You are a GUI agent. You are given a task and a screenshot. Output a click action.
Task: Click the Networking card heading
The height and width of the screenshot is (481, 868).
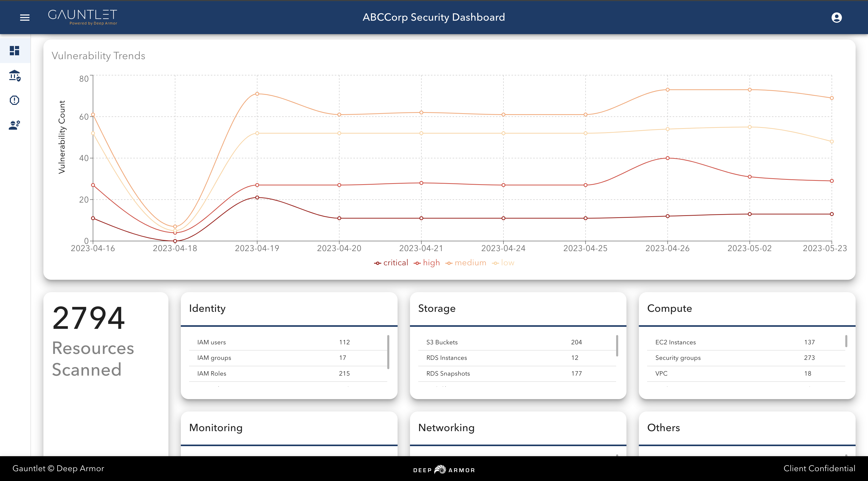[446, 428]
